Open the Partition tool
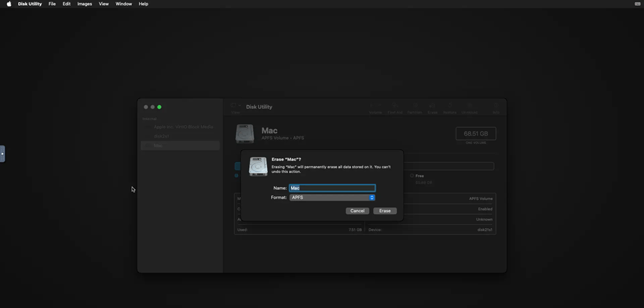This screenshot has width=644, height=308. [x=415, y=106]
